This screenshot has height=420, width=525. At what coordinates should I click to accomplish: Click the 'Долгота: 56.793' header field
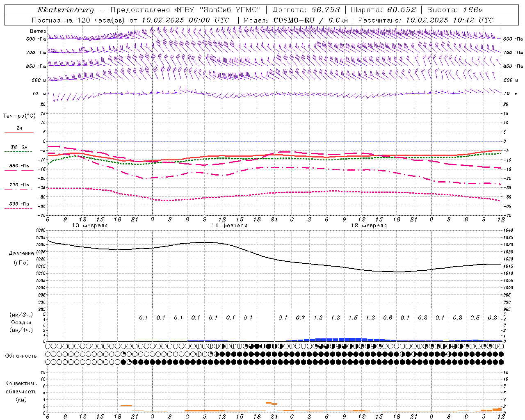[306, 10]
